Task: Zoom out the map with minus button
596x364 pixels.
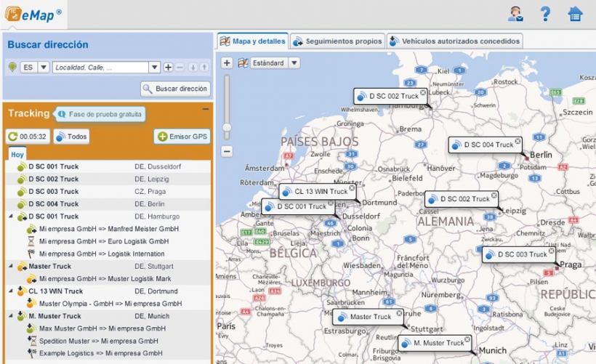Action: point(227,152)
